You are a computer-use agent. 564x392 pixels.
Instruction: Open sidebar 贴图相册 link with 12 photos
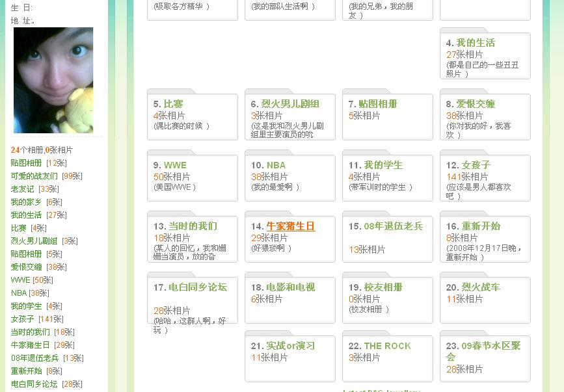click(26, 163)
